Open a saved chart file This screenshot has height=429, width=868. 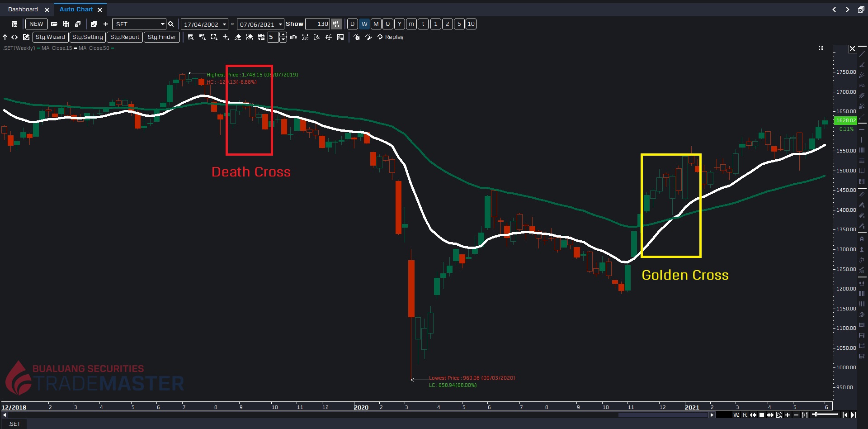coord(54,24)
